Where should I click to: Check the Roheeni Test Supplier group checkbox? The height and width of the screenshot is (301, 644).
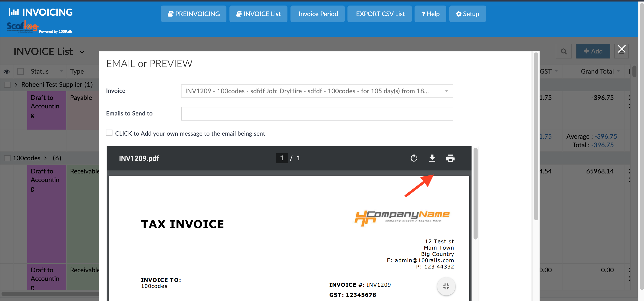(x=7, y=85)
